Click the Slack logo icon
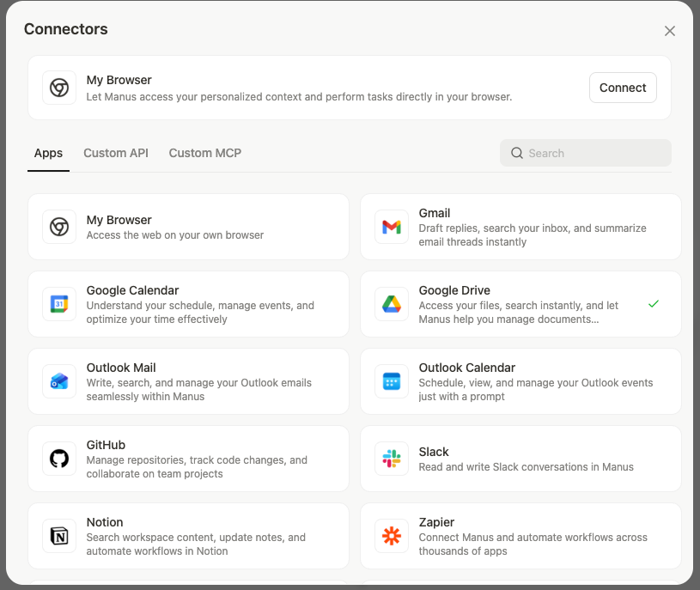Image resolution: width=700 pixels, height=590 pixels. [x=392, y=459]
